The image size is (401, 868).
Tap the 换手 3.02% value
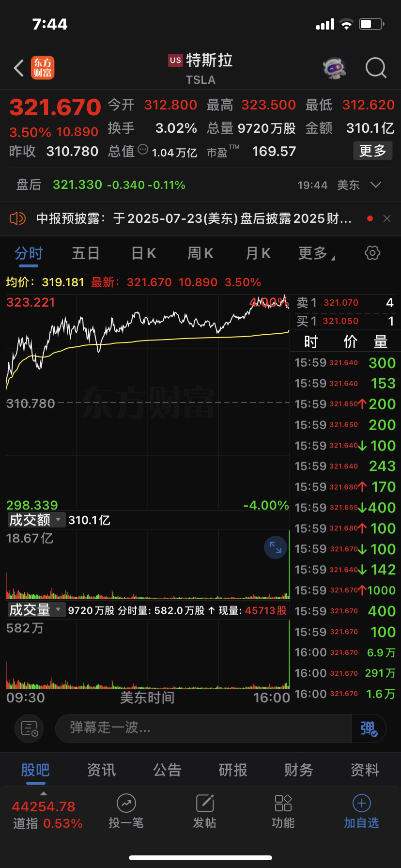tap(176, 128)
